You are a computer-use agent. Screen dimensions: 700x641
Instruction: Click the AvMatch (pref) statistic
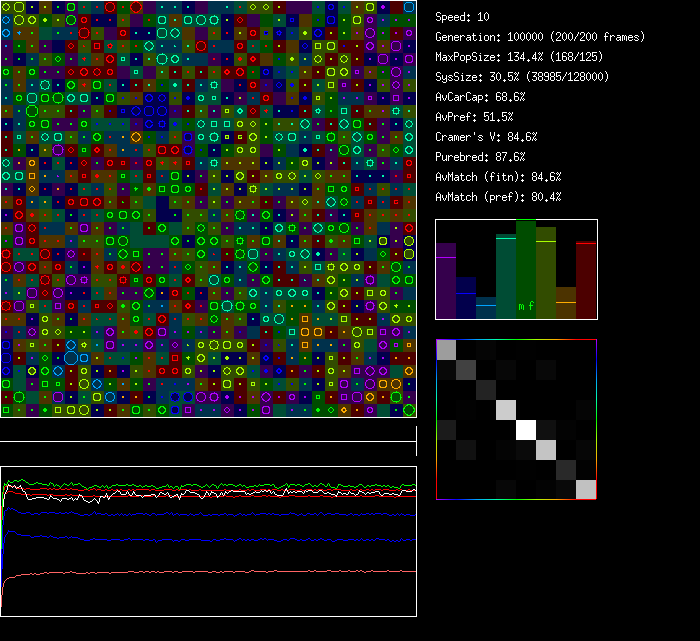(x=498, y=197)
